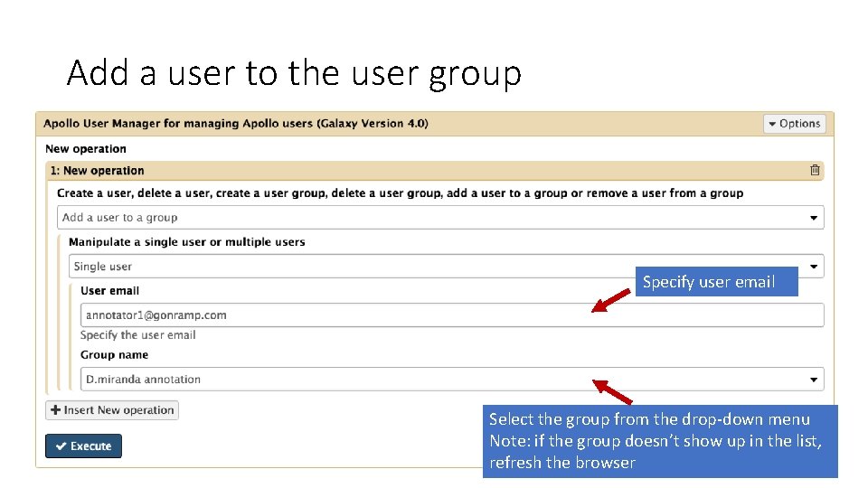Click the 'Create a user, delete a user' description text
This screenshot has width=868, height=488.
(x=400, y=193)
